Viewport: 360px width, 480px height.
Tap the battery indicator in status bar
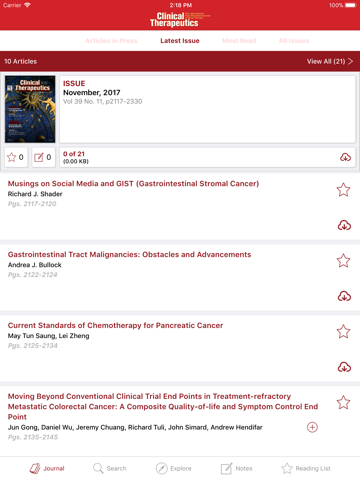[351, 5]
